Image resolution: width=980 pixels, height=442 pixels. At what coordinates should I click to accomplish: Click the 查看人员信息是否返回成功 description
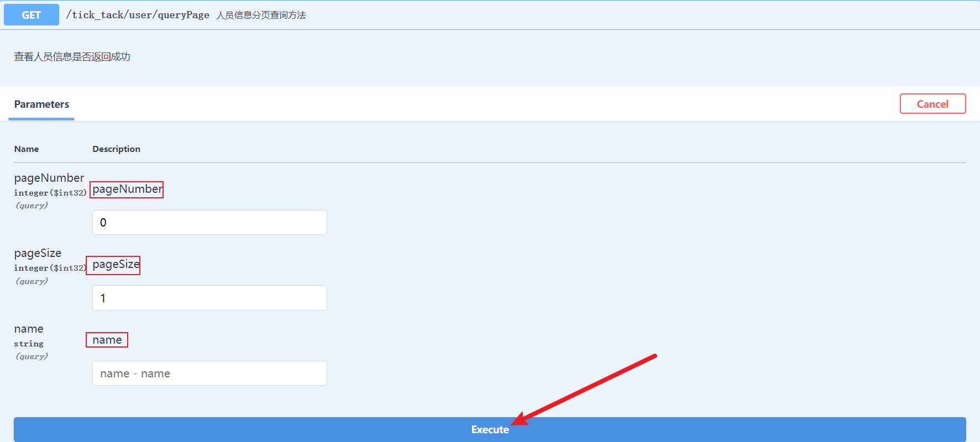pyautogui.click(x=72, y=56)
